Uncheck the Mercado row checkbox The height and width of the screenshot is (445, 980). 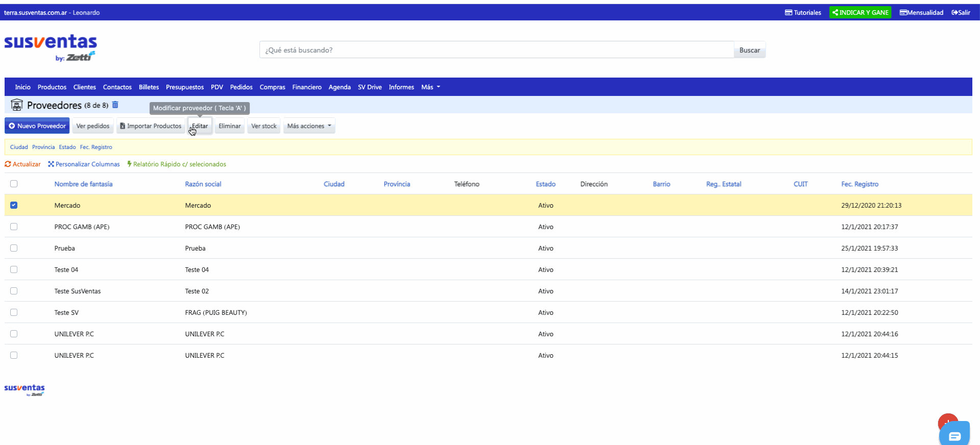click(x=14, y=205)
